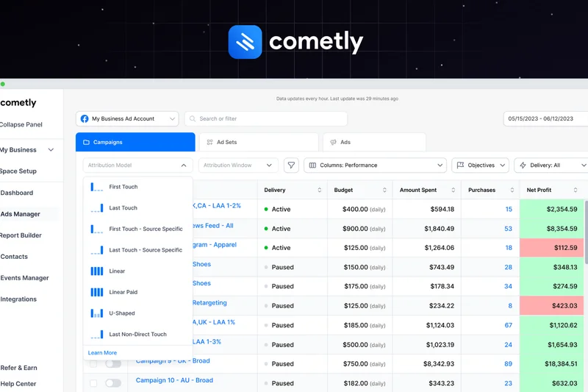
Task: Click the purchases count 89
Action: pos(508,363)
